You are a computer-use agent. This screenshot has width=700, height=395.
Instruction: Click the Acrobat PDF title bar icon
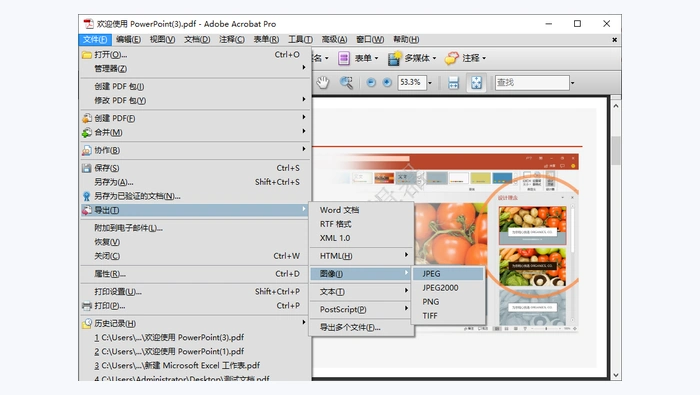[89, 24]
